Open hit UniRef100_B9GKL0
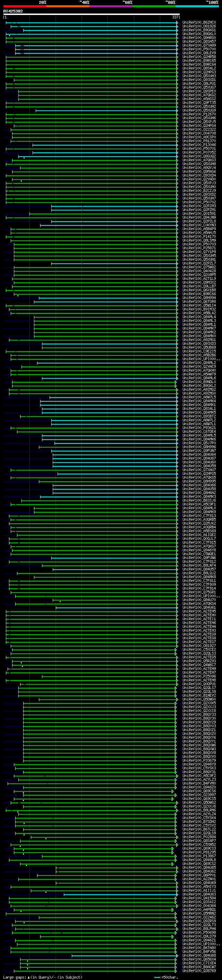 click(x=199, y=34)
